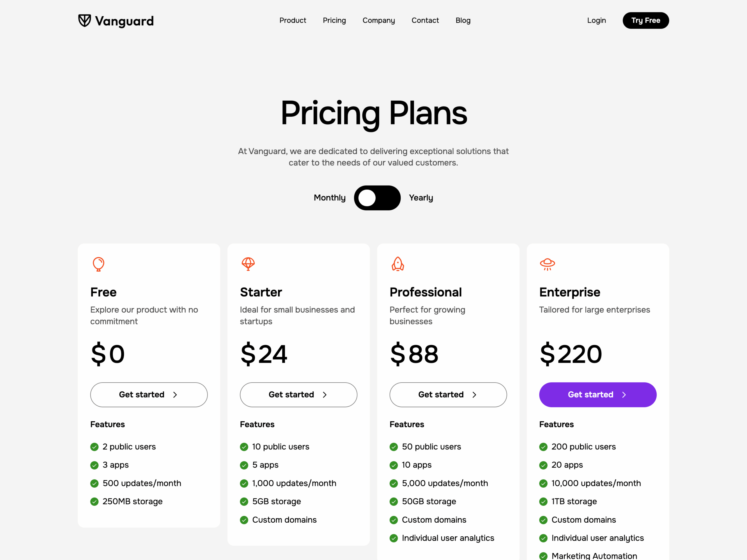The width and height of the screenshot is (747, 560).
Task: Click the parachute icon on the Starter plan
Action: point(248,264)
